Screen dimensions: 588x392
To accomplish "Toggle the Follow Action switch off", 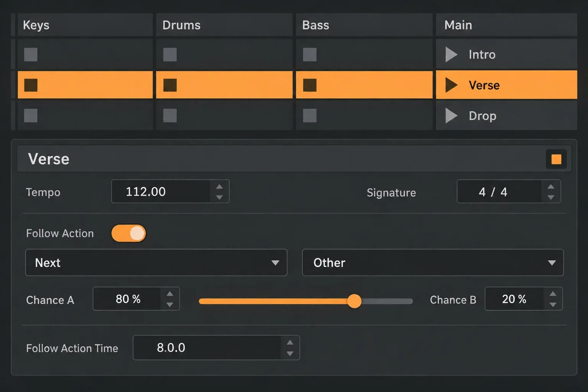I will [x=129, y=233].
